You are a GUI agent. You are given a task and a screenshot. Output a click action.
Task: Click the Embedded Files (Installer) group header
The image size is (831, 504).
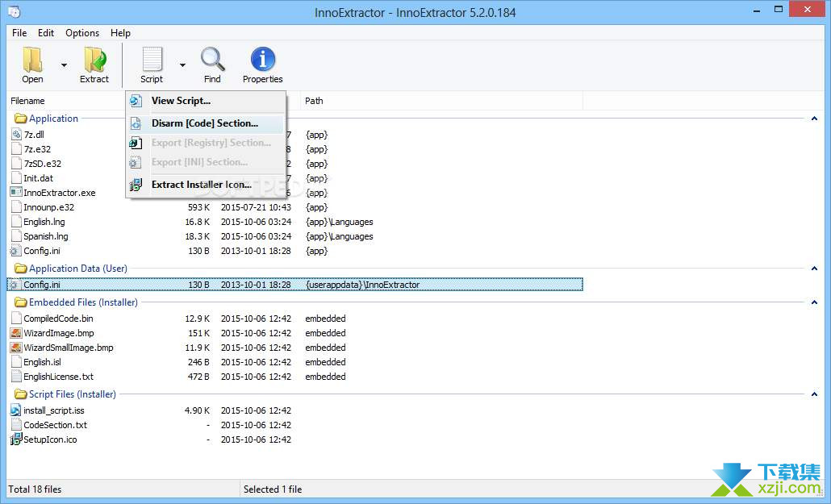(83, 302)
